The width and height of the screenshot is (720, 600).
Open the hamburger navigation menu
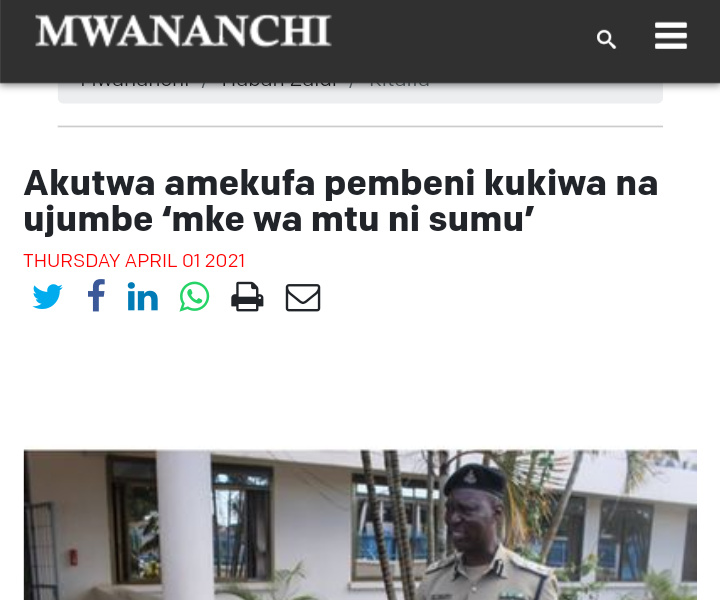click(671, 35)
